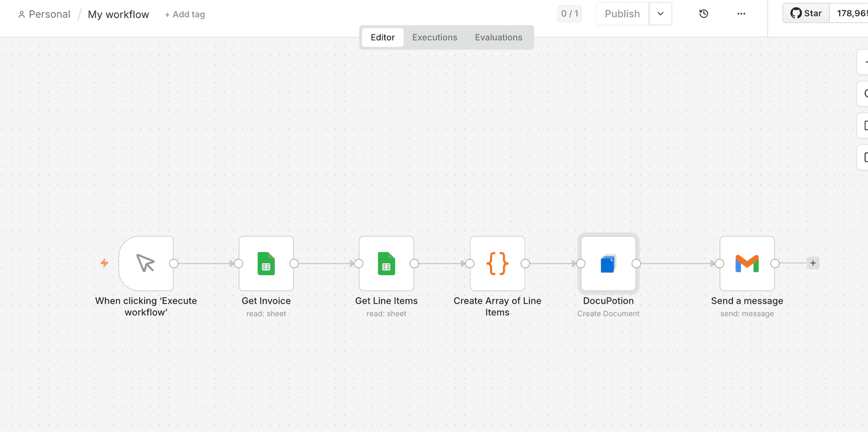Expand the Publish dropdown chevron
The width and height of the screenshot is (868, 432).
tap(660, 14)
